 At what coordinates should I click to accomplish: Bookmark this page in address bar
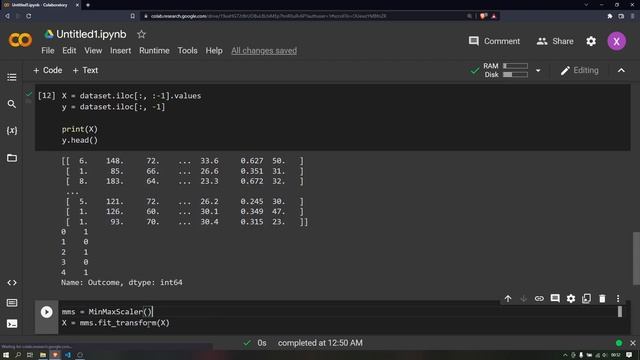[133, 16]
